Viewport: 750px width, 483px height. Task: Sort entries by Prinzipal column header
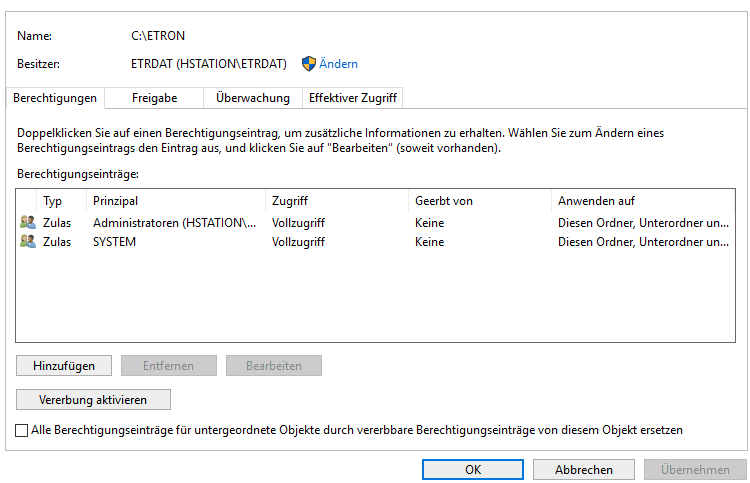[115, 201]
